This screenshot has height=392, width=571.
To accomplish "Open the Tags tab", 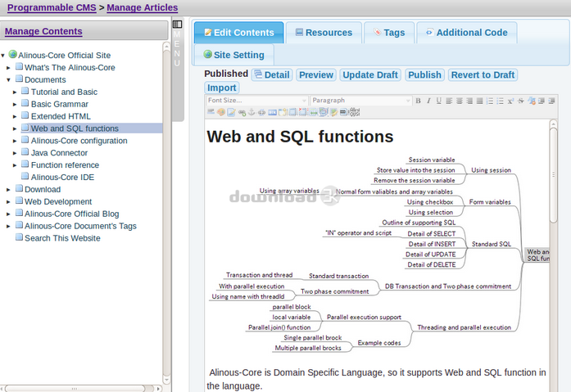I will (389, 33).
